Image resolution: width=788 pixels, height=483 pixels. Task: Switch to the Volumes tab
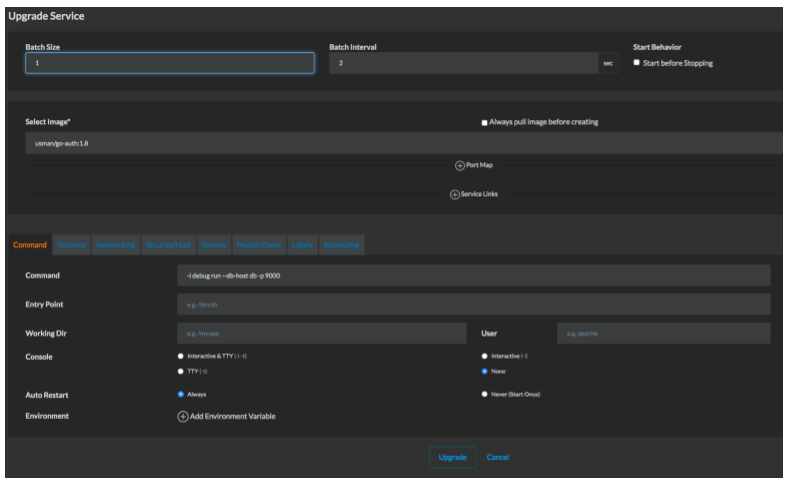pyautogui.click(x=71, y=245)
